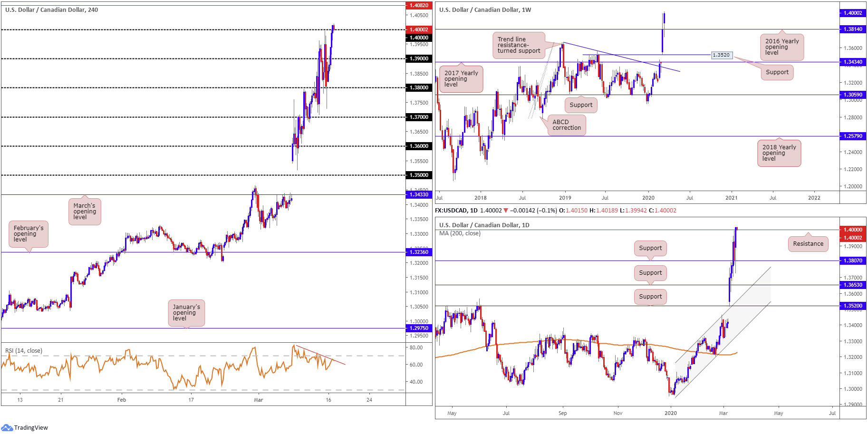868x434 pixels.
Task: Click the 240 chart title 'U.S. Dollar / Canadian Dollar, 240'
Action: (52, 10)
